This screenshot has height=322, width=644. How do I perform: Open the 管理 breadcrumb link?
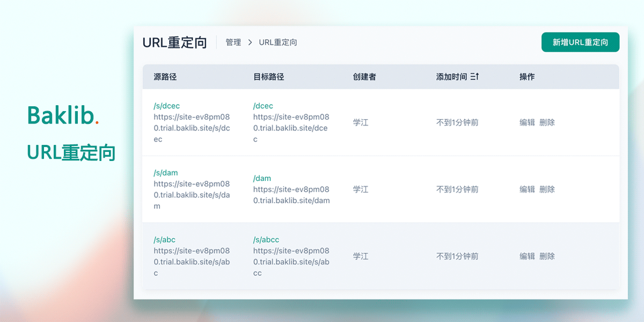[233, 42]
